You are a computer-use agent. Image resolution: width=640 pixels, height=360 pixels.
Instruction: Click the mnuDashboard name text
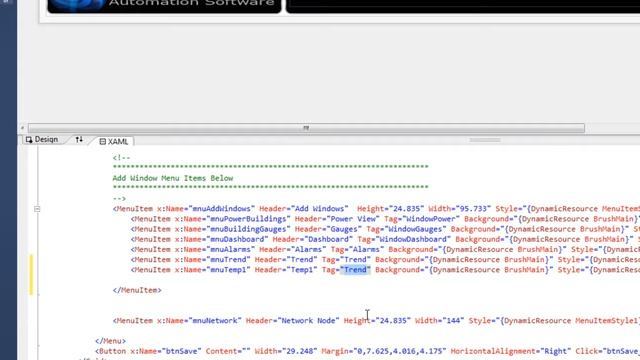click(238, 240)
